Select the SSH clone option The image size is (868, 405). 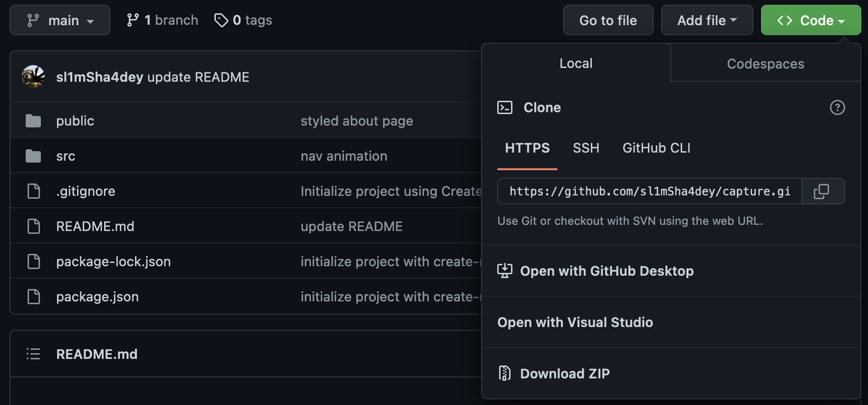(x=586, y=148)
